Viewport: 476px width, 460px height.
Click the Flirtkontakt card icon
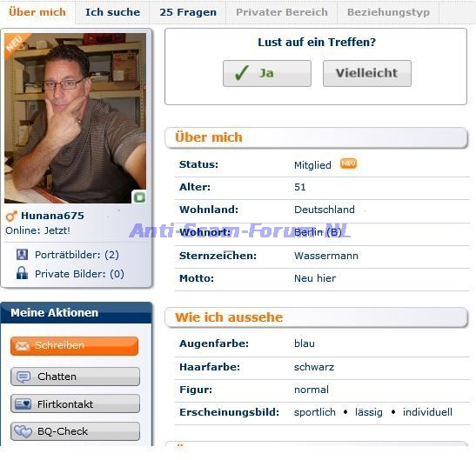(x=23, y=404)
